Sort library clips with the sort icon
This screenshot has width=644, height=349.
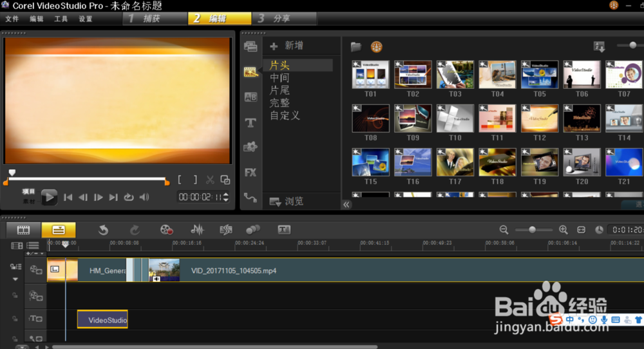[599, 46]
